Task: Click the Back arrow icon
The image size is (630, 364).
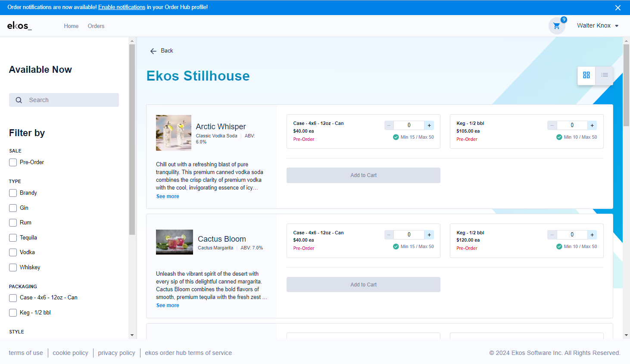Action: pos(153,51)
